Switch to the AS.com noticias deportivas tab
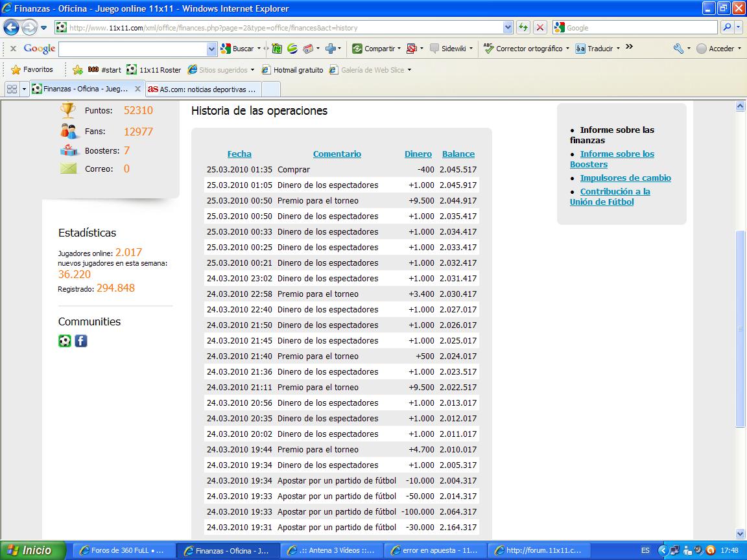The width and height of the screenshot is (747, 560). click(x=202, y=89)
